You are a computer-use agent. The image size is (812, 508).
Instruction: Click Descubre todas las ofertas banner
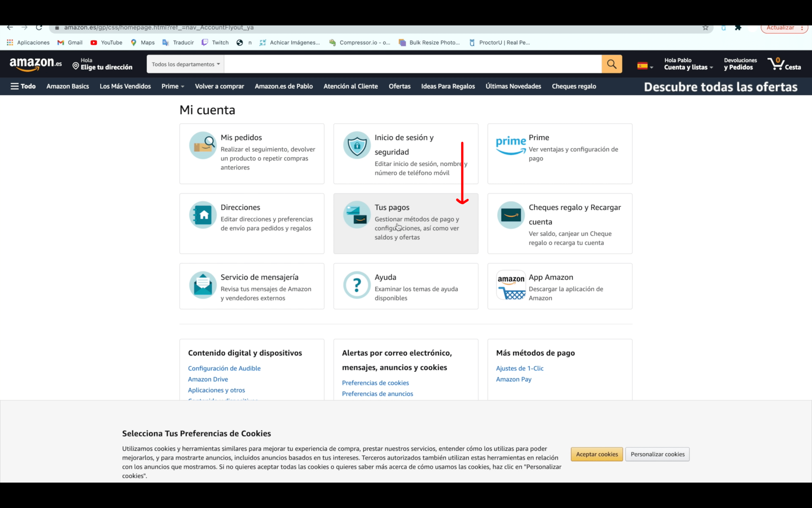[x=720, y=87]
